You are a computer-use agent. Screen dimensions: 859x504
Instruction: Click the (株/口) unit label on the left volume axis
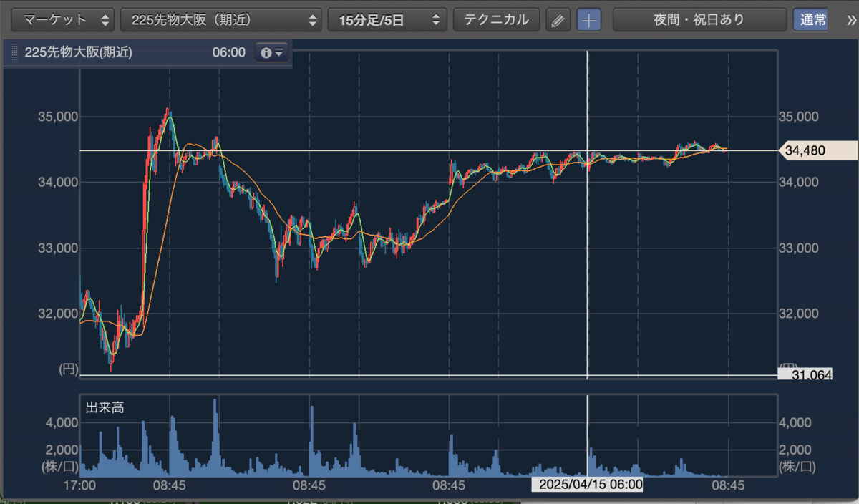pyautogui.click(x=61, y=466)
